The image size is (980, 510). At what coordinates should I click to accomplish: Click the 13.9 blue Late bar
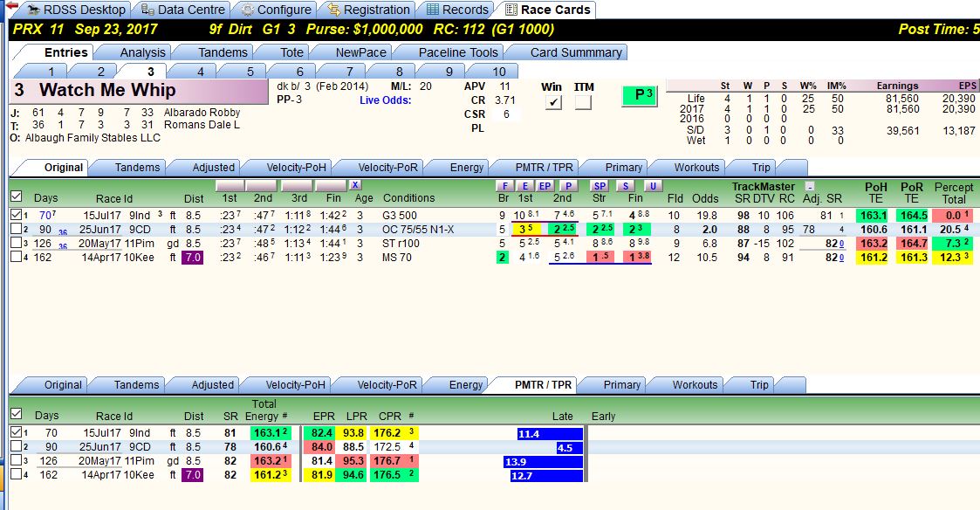pos(543,462)
